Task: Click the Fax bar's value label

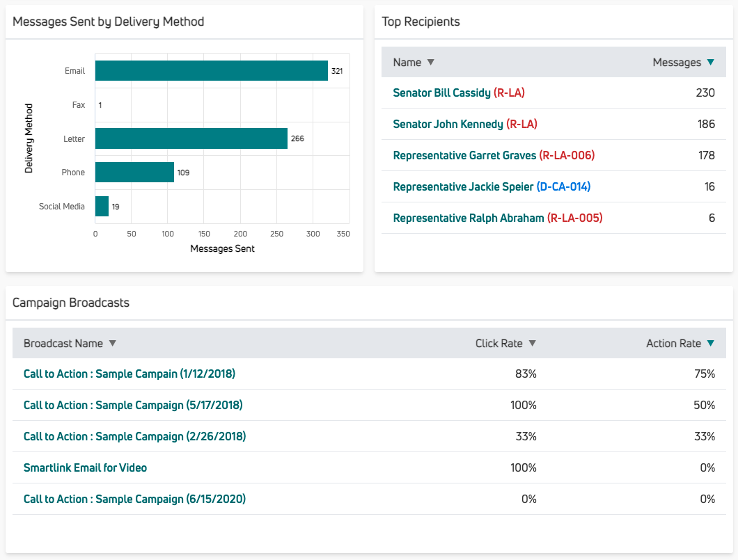Action: point(100,104)
